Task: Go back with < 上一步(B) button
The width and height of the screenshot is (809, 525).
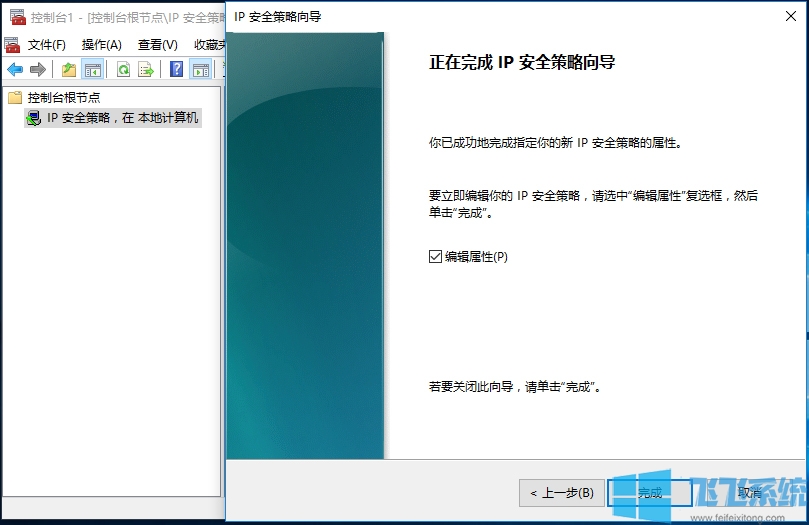Action: point(561,493)
